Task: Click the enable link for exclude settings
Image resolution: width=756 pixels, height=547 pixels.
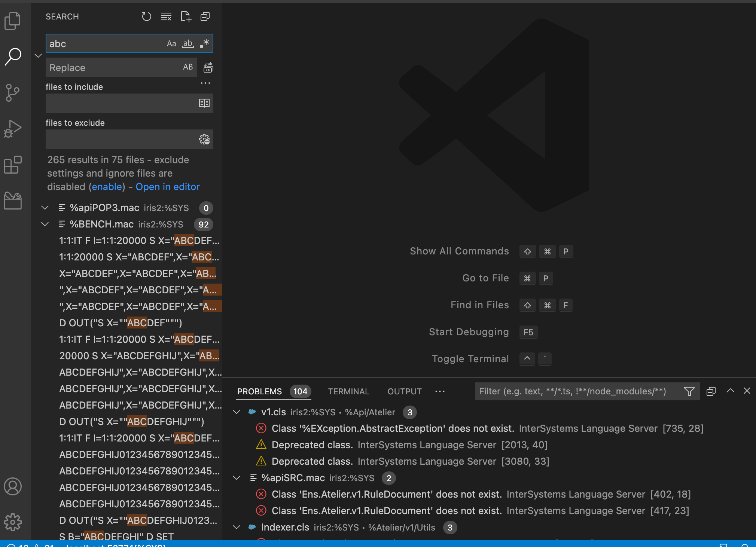Action: pyautogui.click(x=107, y=186)
